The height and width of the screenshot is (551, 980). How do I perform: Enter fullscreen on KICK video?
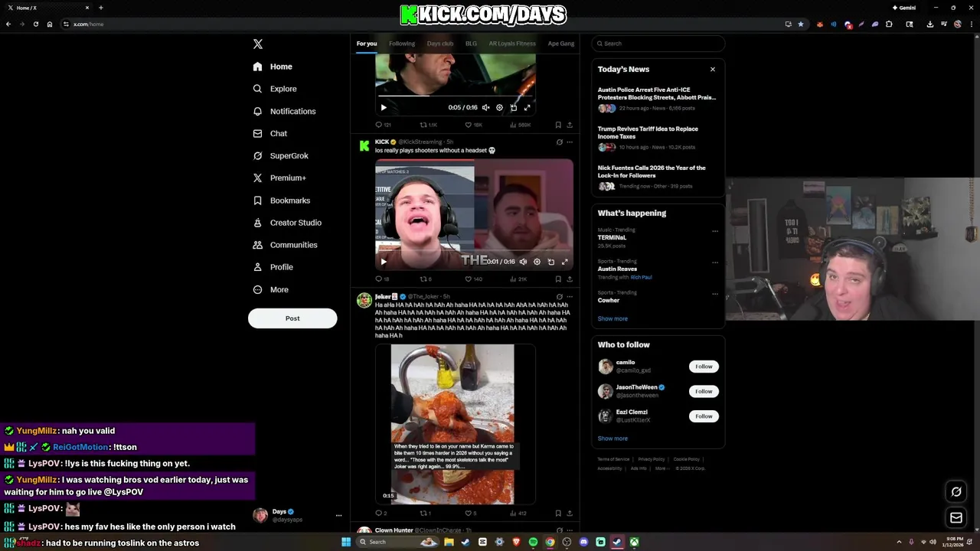pos(565,262)
